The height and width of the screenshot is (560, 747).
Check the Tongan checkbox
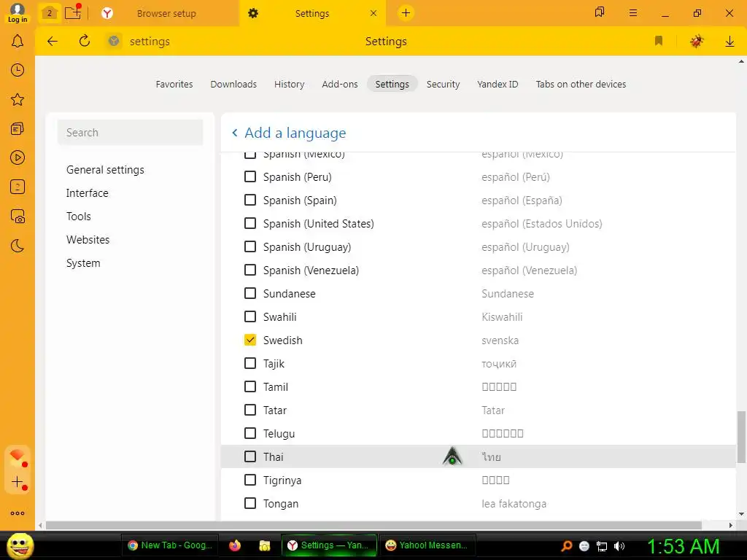pos(250,503)
